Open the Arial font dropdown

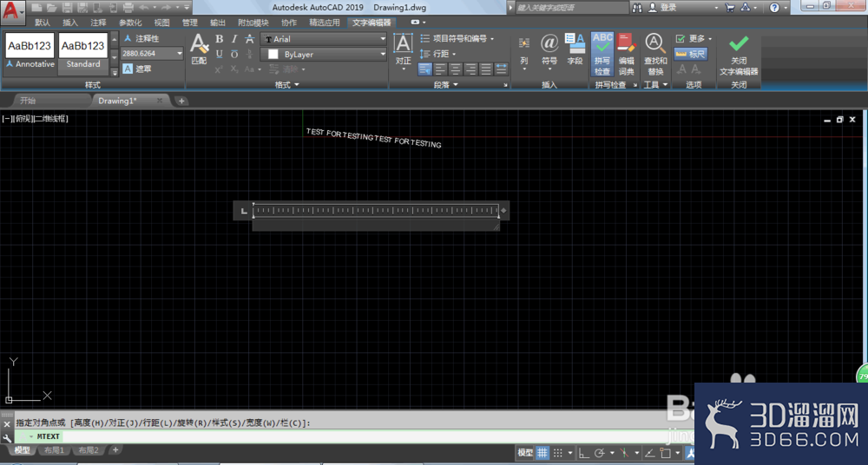click(x=383, y=39)
